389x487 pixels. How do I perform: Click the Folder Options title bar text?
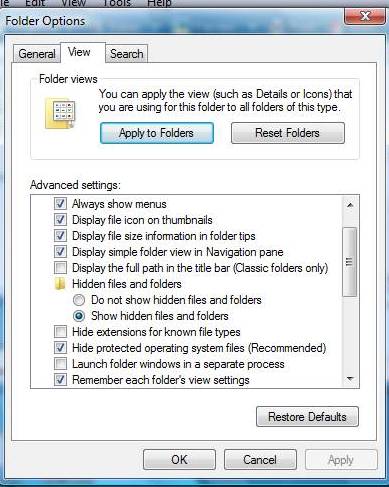(x=45, y=21)
